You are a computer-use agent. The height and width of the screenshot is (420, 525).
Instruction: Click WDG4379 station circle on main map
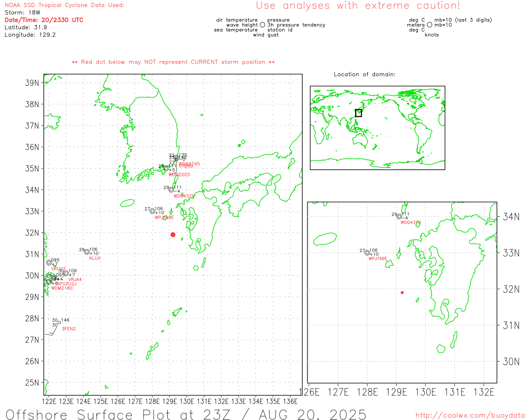171,189
